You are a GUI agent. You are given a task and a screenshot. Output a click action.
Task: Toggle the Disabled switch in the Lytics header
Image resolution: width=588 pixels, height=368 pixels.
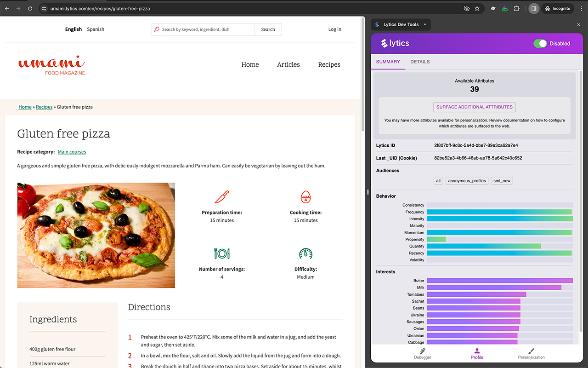pyautogui.click(x=540, y=43)
